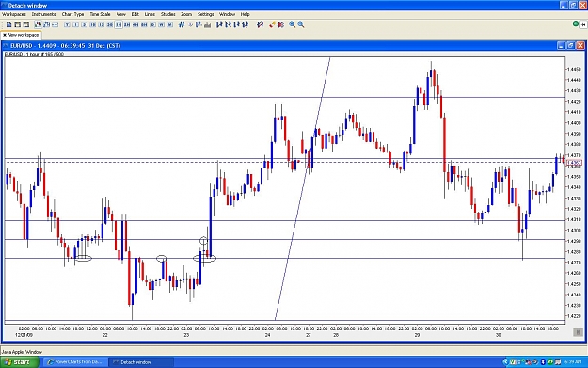Screen dimensions: 588x368
Task: Switch to bar chart type icon
Action: tap(46, 24)
